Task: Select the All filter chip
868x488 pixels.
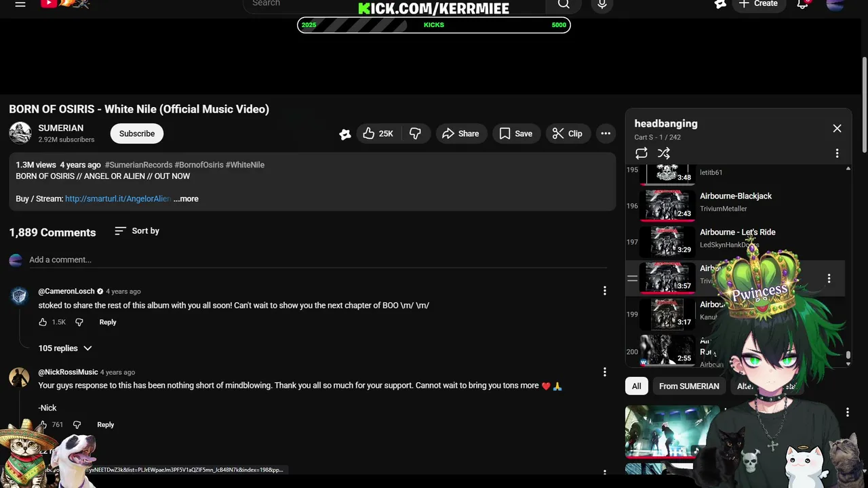Action: (636, 386)
